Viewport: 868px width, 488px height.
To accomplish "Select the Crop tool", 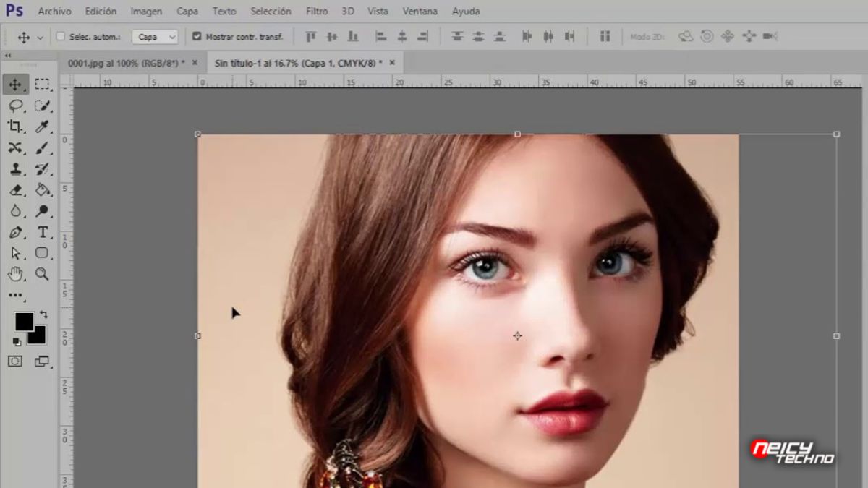I will pyautogui.click(x=15, y=127).
